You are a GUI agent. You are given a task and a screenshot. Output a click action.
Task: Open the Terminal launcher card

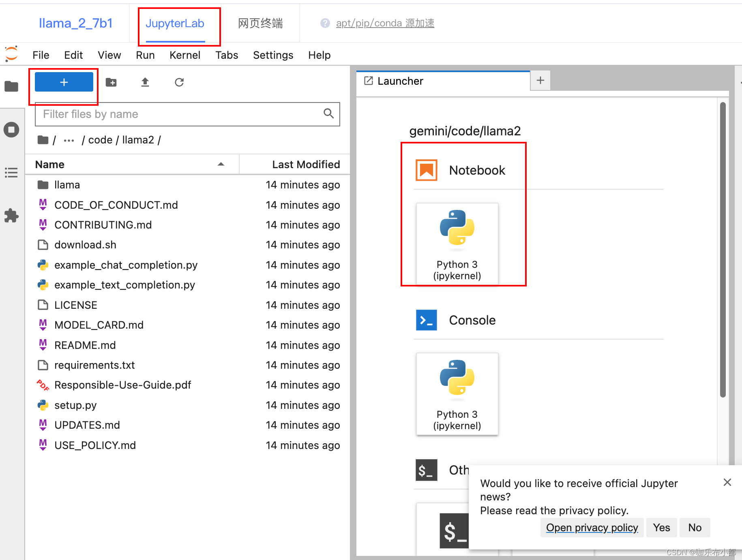pos(442,529)
